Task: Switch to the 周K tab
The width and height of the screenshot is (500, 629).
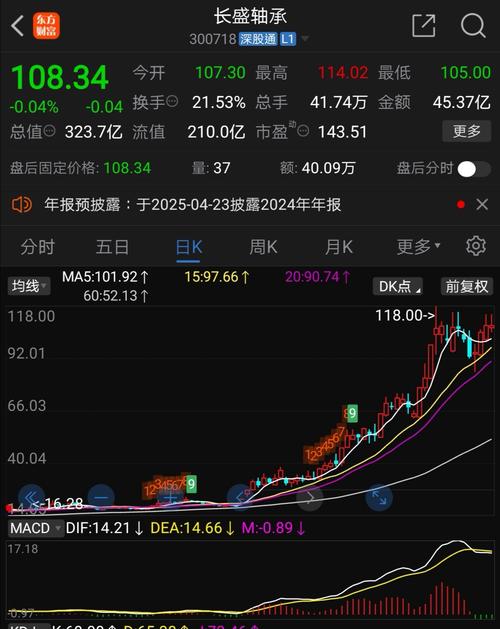Action: point(263,247)
